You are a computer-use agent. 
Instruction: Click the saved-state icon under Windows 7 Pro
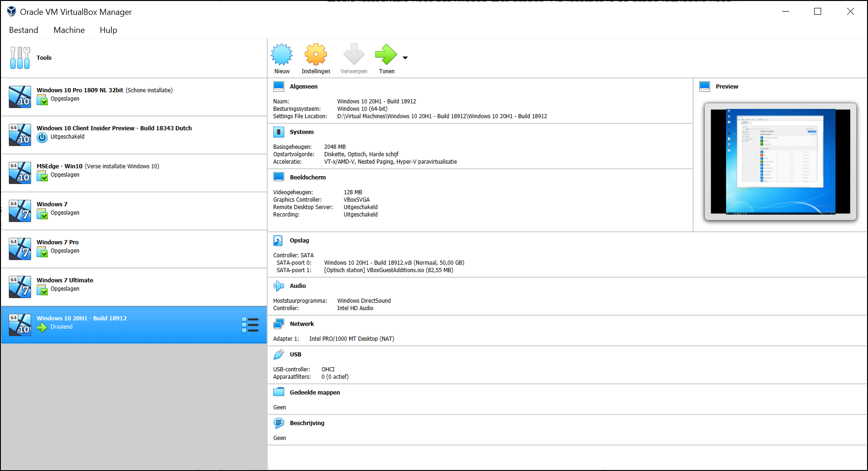[x=42, y=251]
